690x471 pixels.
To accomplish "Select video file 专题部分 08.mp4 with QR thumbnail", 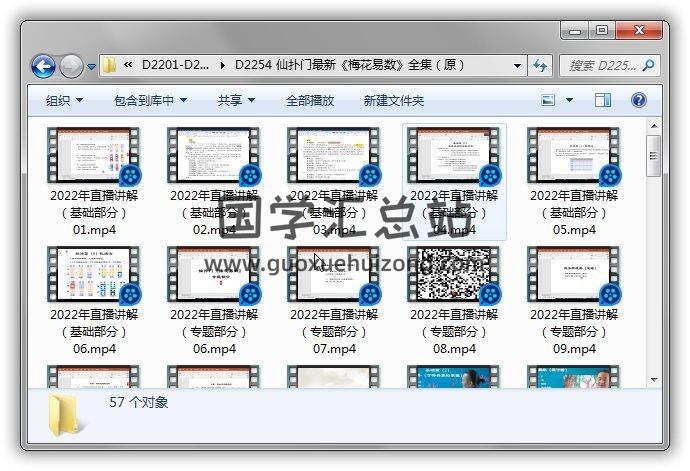I will [454, 274].
